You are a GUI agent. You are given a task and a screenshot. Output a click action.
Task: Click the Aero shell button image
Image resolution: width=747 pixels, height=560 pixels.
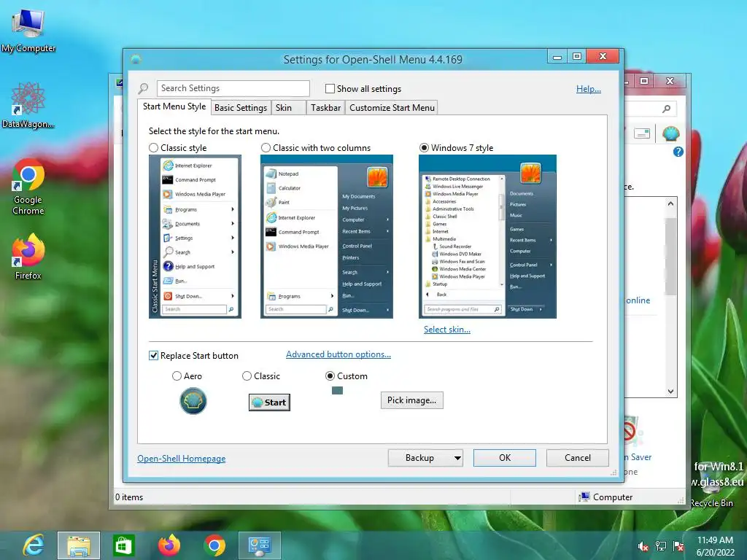coord(193,401)
